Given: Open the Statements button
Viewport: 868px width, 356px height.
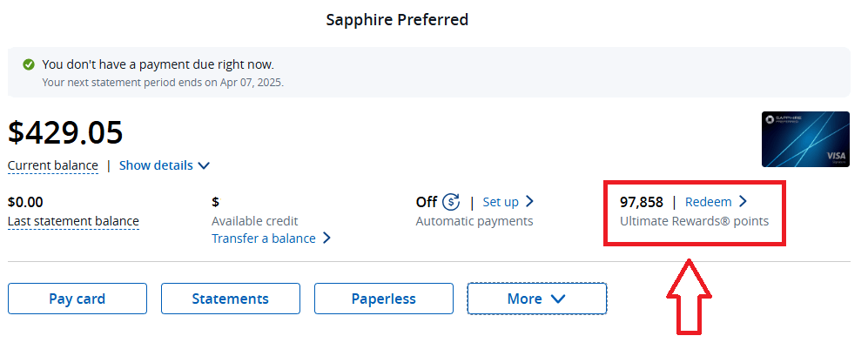Looking at the screenshot, I should pyautogui.click(x=230, y=299).
